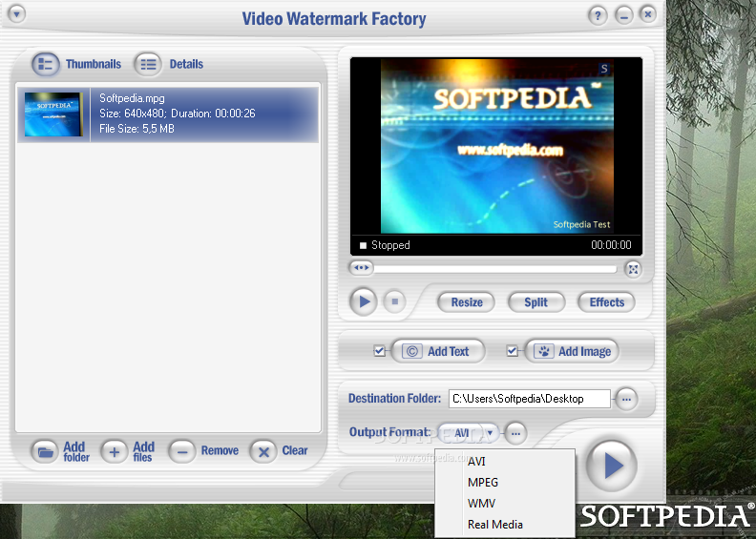The image size is (756, 539).
Task: Move the preview seek slider handle
Action: pos(361,267)
